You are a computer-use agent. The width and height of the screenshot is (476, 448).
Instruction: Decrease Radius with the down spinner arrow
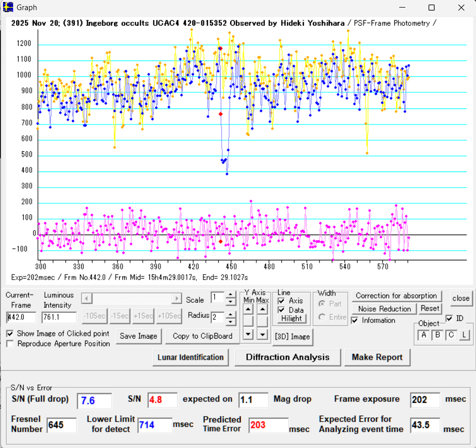click(x=231, y=321)
